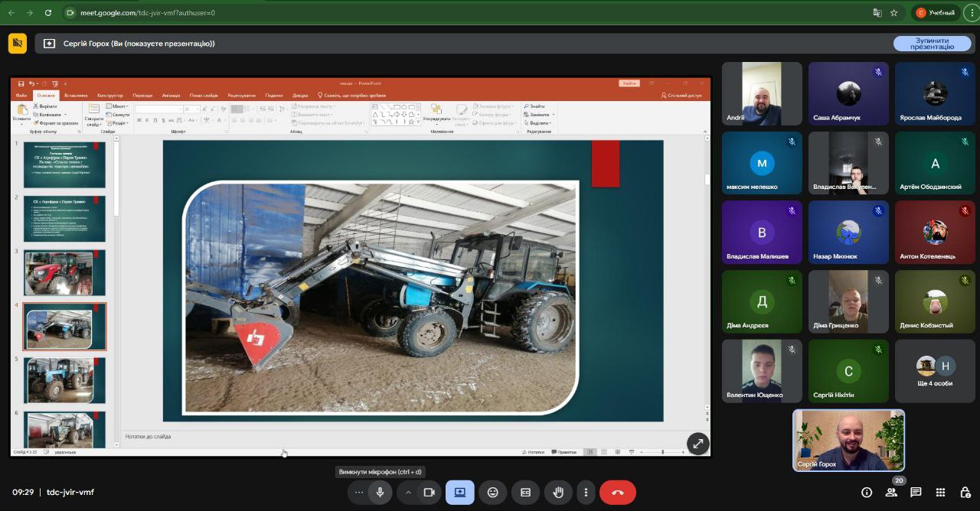
Task: Toggle the camera in the call bar
Action: click(429, 493)
